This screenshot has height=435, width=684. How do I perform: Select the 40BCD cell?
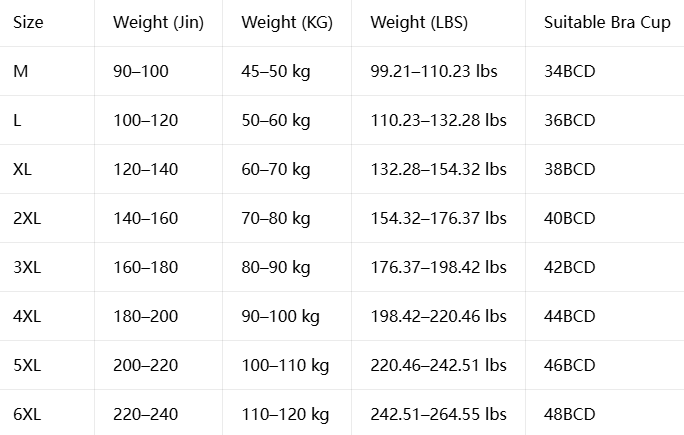570,218
